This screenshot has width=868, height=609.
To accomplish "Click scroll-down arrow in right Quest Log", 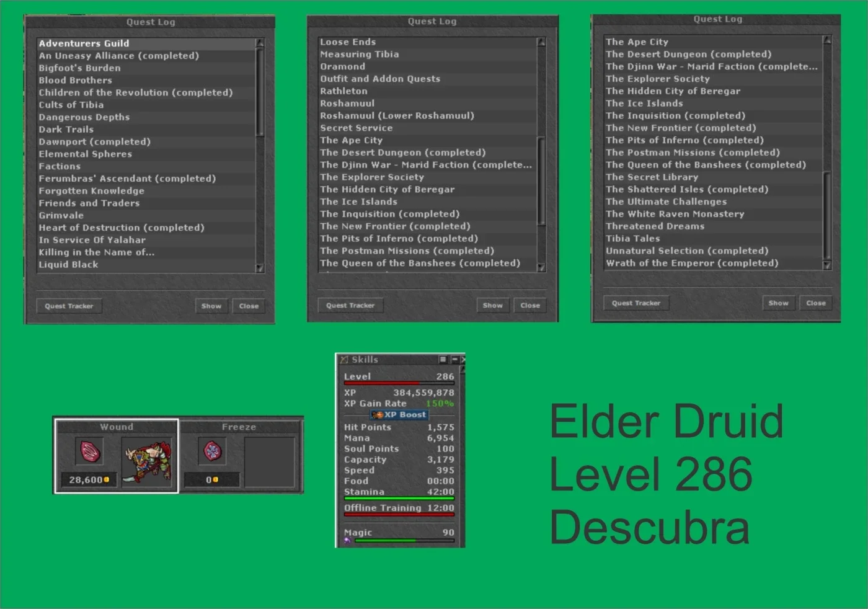I will click(827, 265).
